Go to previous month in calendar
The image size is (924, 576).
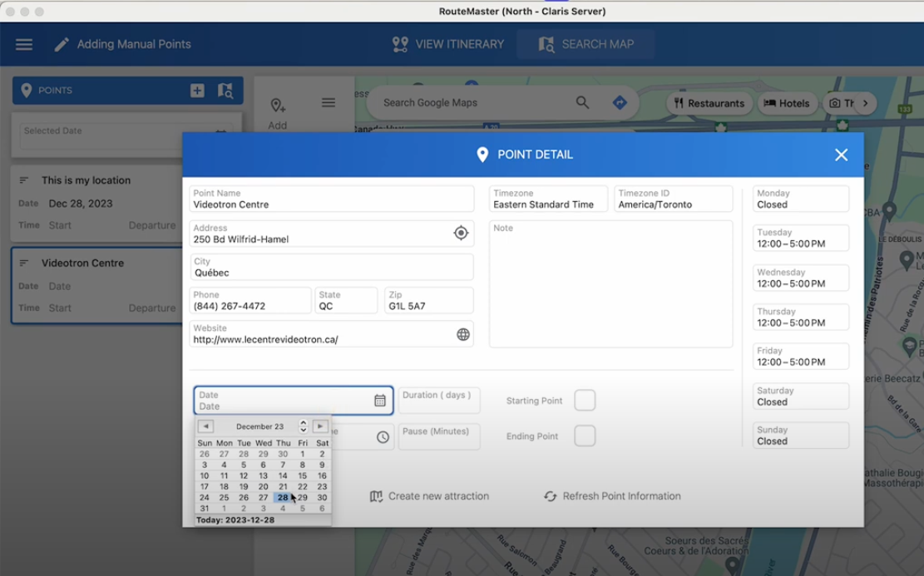click(x=205, y=426)
